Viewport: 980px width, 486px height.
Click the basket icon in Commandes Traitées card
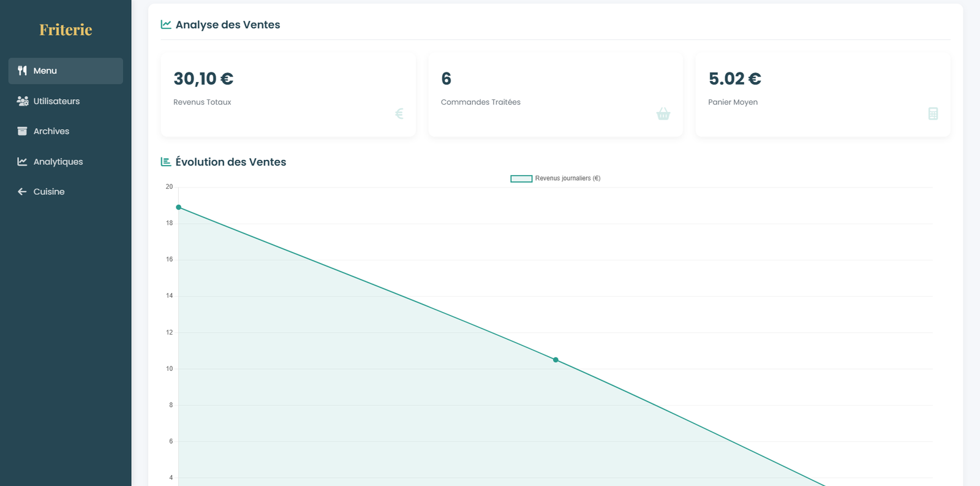coord(663,113)
